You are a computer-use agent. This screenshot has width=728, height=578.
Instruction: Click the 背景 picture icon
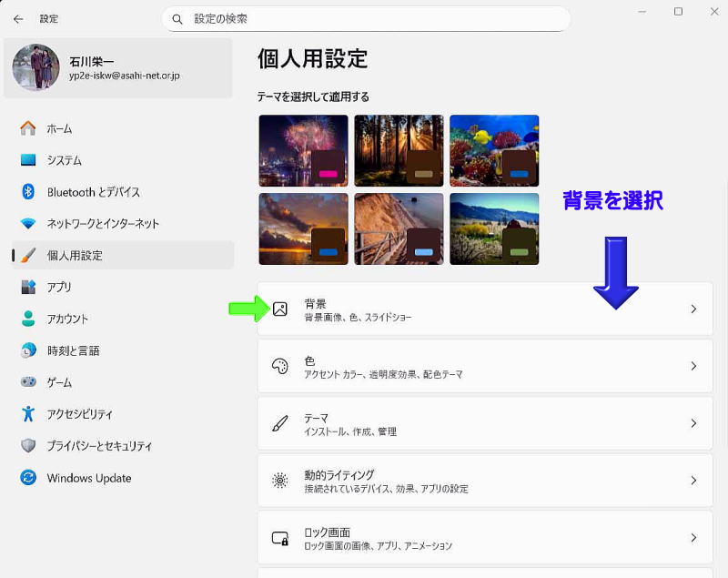click(x=280, y=309)
